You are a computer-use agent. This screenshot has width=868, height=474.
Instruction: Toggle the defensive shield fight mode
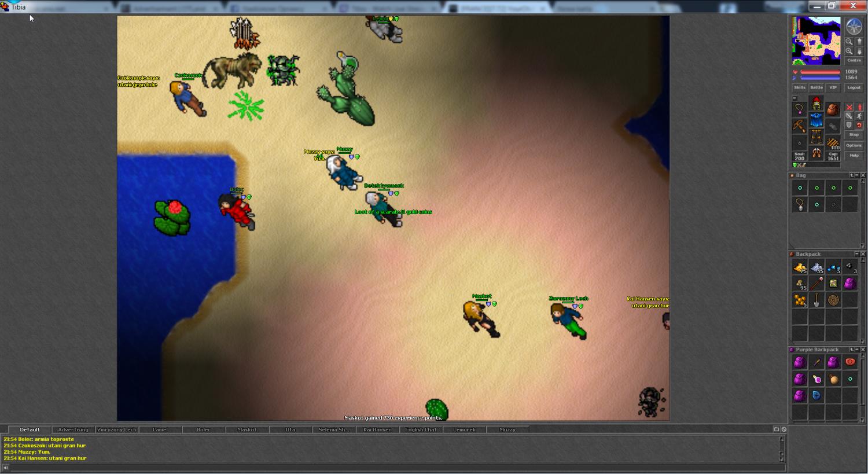[x=849, y=125]
